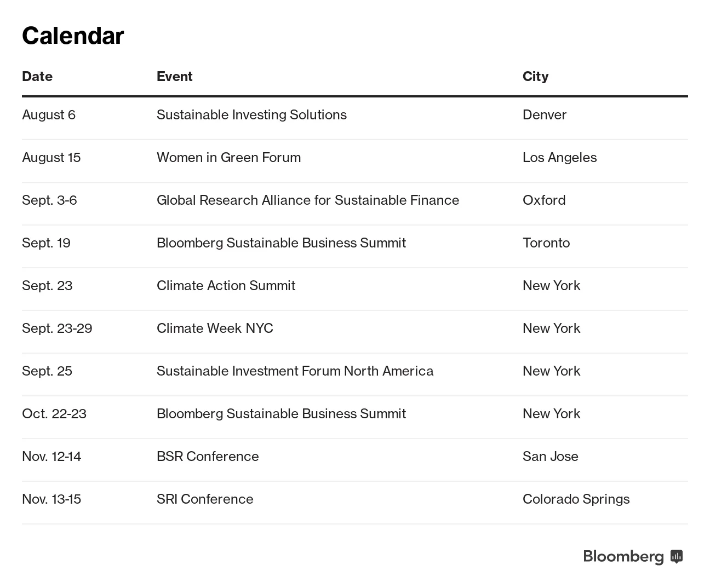
Task: Click the Calendar title heading
Action: coord(73,36)
